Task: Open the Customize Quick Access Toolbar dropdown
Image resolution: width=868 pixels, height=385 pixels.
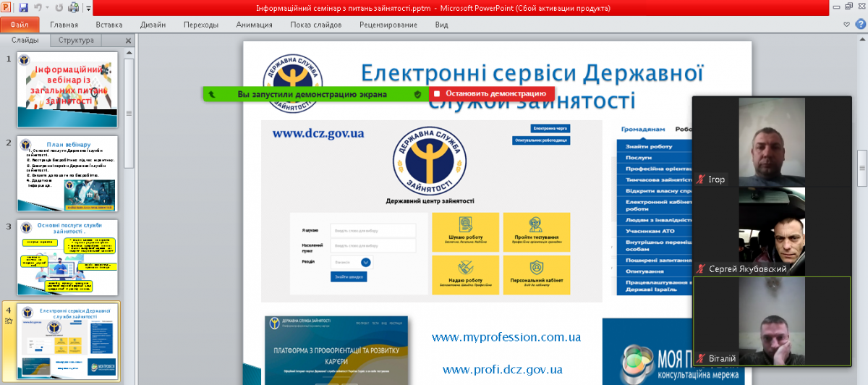Action: [x=88, y=9]
